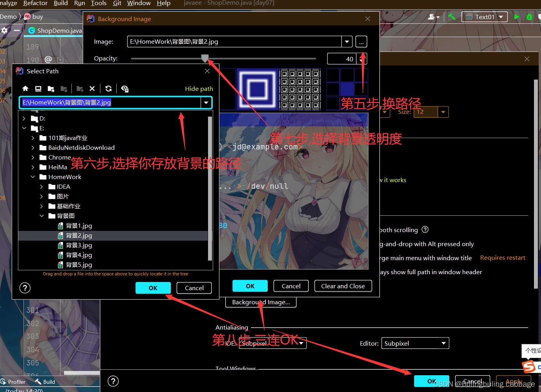Expand the IDEA folder
Image resolution: width=541 pixels, height=392 pixels.
(x=41, y=186)
